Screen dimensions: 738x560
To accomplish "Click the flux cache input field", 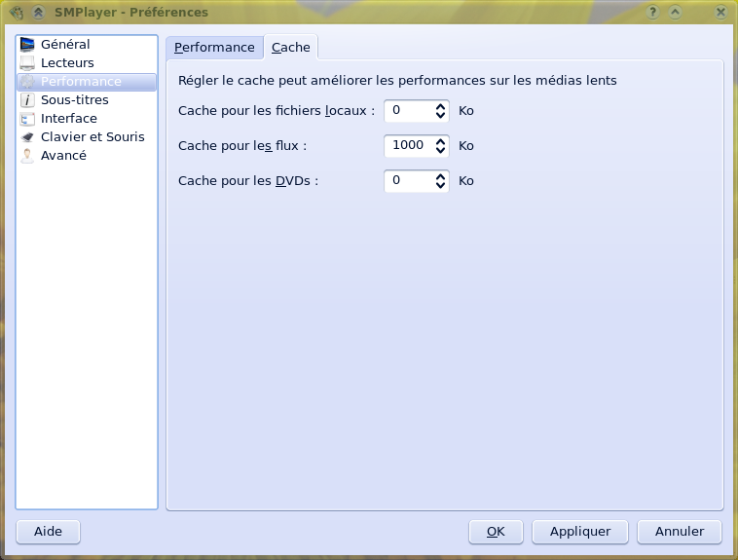I will (409, 146).
